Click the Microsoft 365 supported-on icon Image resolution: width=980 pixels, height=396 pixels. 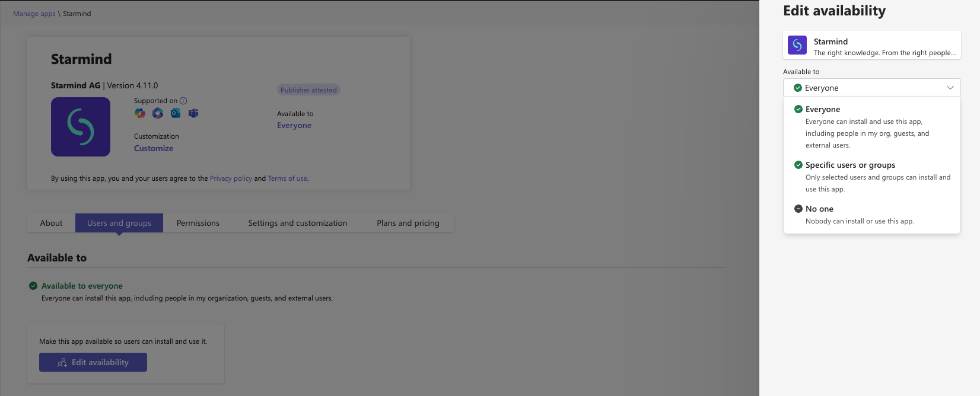158,113
